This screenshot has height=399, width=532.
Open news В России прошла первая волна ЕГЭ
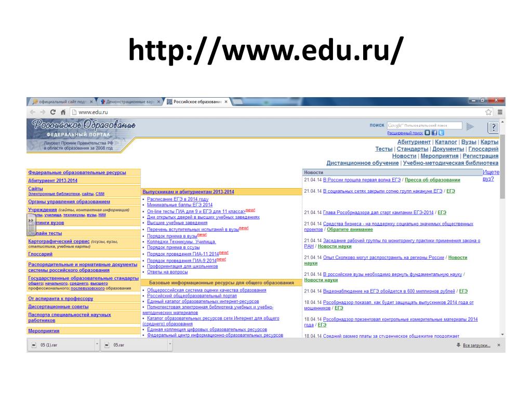tap(362, 180)
